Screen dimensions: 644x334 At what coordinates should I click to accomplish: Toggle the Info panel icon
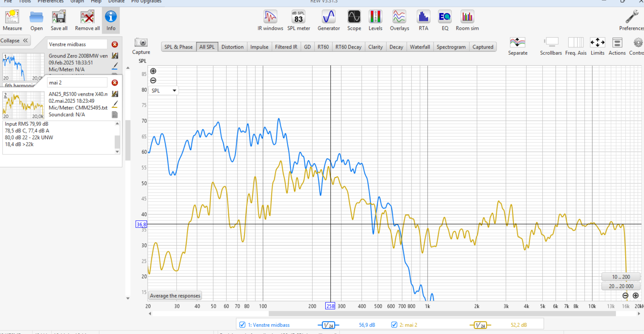point(111,20)
